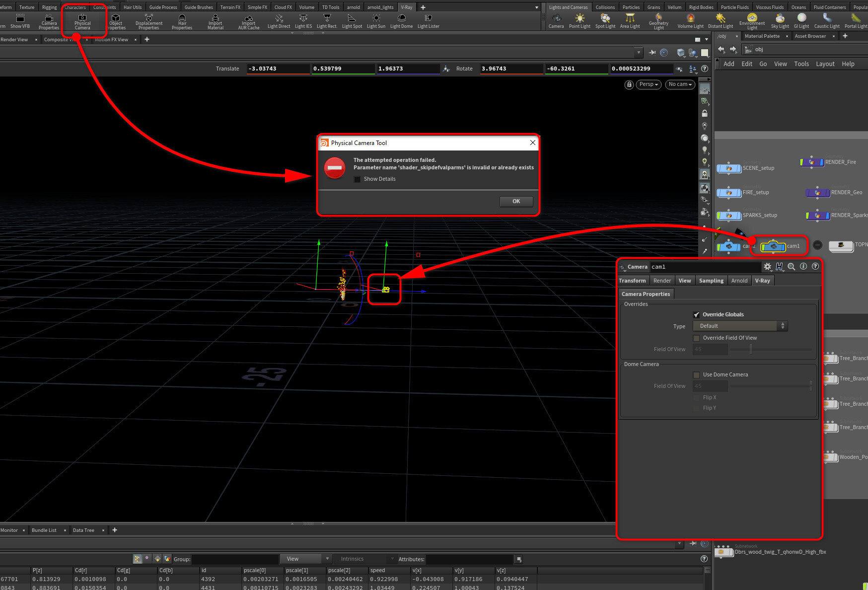Screen dimensions: 868x590
Task: Add a Spot Light from the shelf
Action: click(605, 21)
